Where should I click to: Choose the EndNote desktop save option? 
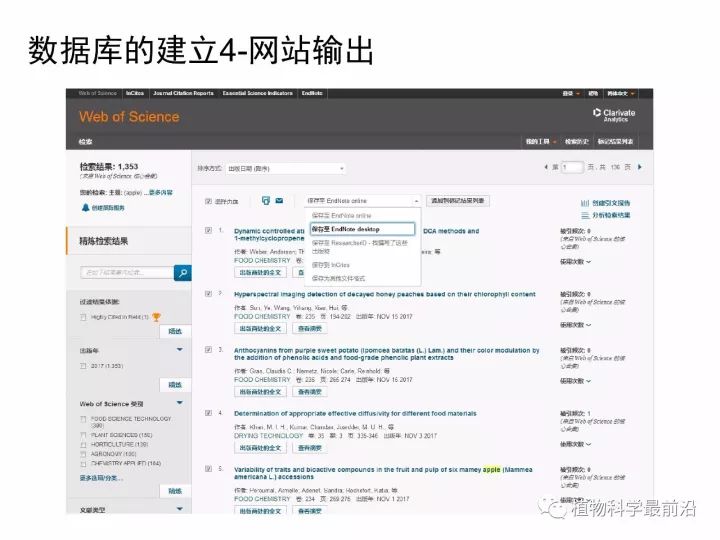[x=345, y=229]
